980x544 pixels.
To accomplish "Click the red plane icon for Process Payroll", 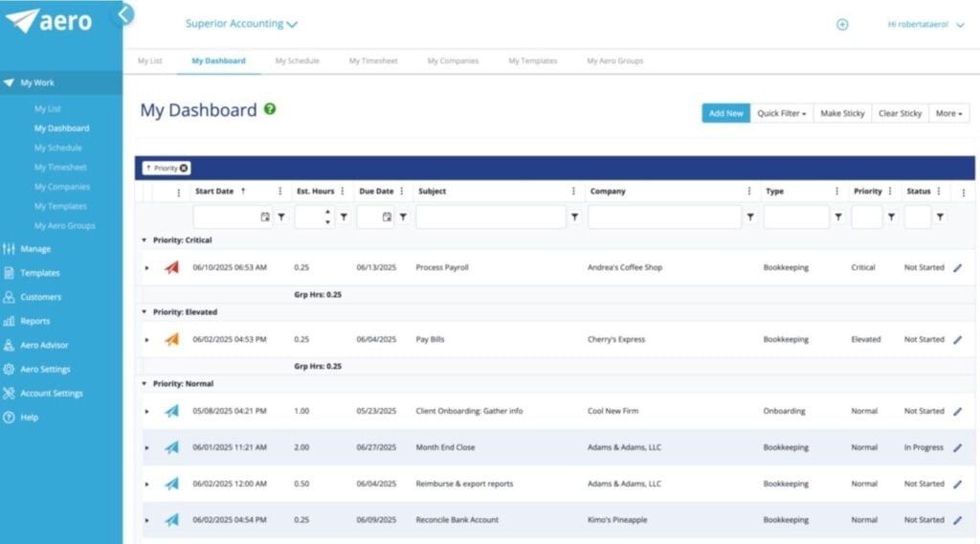I will pyautogui.click(x=172, y=267).
